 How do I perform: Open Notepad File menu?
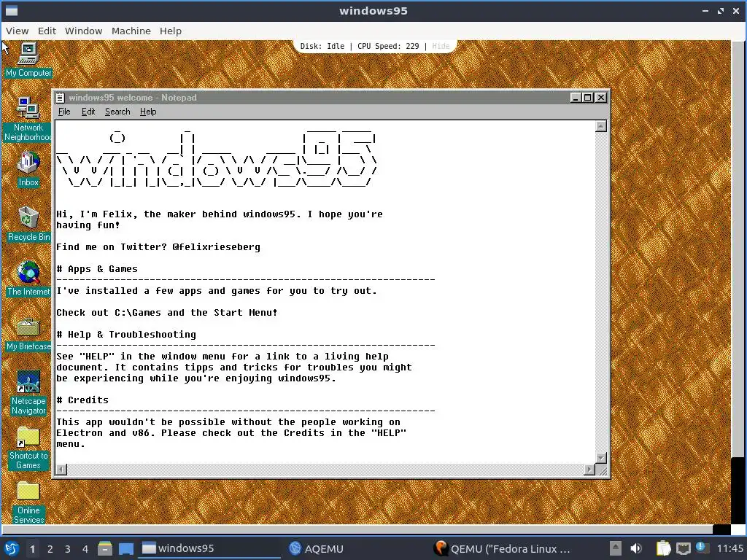64,112
